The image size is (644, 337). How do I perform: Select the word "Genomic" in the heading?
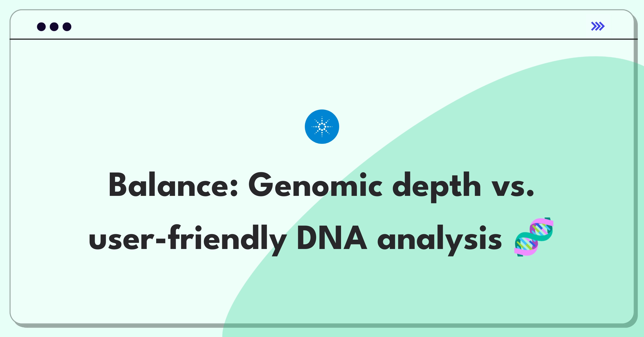coord(315,185)
